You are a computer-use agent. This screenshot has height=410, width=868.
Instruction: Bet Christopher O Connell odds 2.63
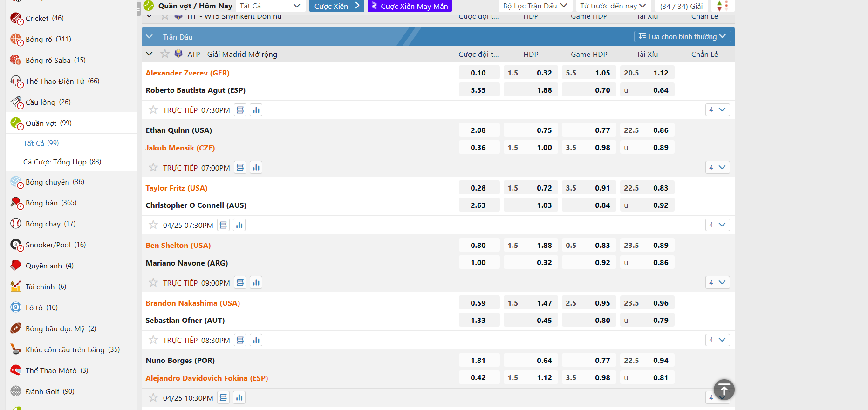(x=479, y=205)
